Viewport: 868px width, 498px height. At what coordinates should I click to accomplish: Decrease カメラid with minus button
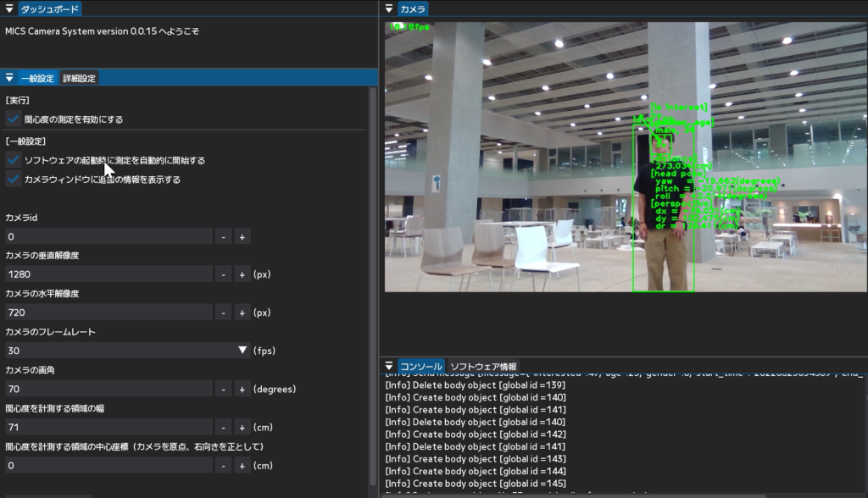click(x=223, y=237)
